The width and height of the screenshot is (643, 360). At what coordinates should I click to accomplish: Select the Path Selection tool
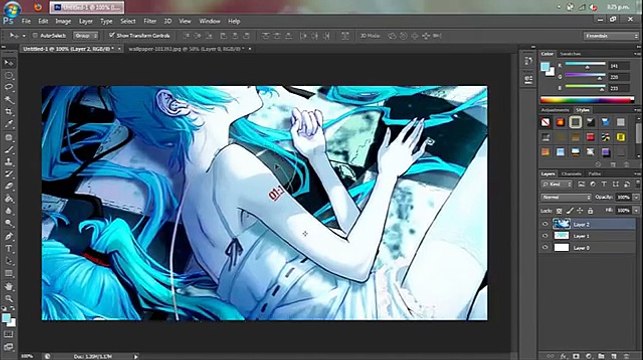tap(9, 261)
